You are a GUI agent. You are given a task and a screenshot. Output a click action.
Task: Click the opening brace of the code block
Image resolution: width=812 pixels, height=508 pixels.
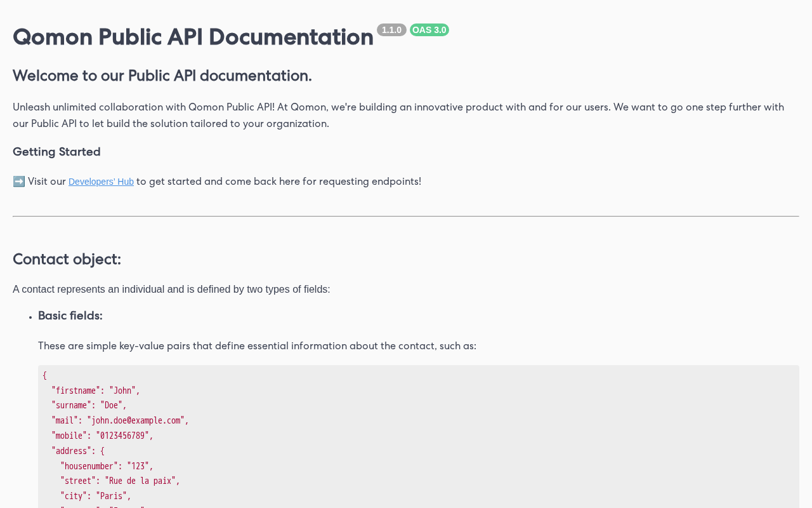tap(44, 375)
